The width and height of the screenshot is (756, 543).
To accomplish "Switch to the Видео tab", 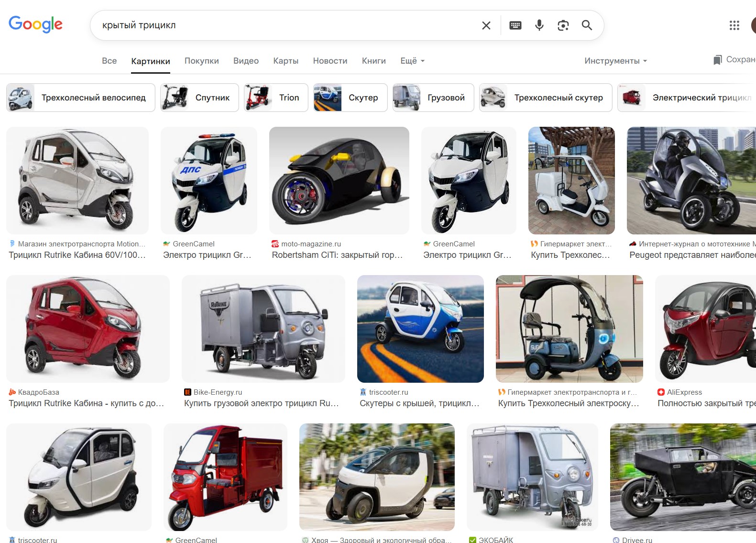I will 246,61.
